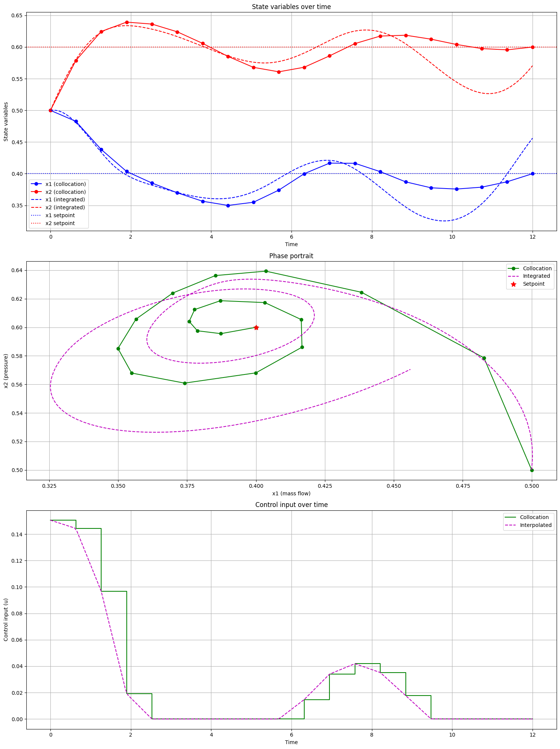Click the final x1 collocation point at time 12
560x749 pixels.
tap(533, 174)
